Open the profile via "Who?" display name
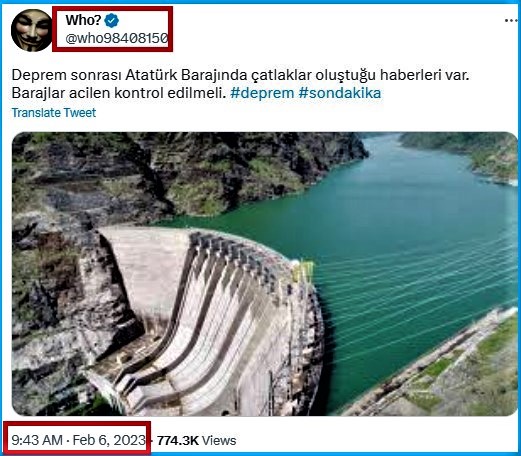The height and width of the screenshot is (456, 521). pos(83,20)
